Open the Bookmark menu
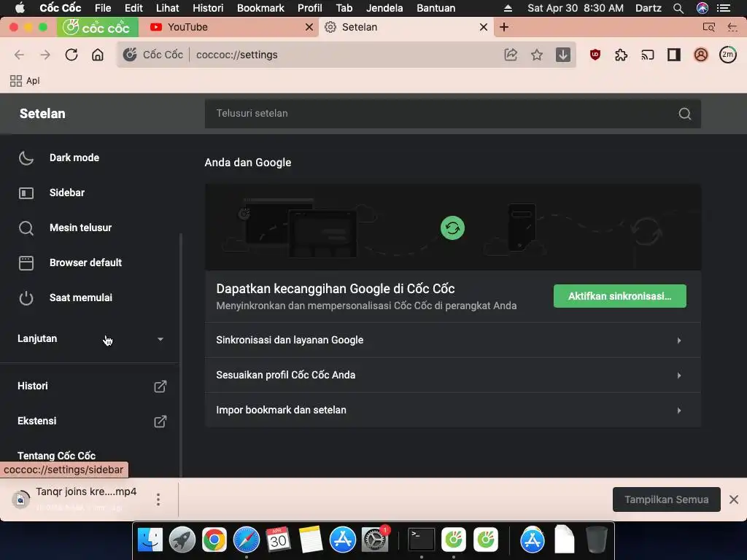Screen dimensions: 747x560 (260, 8)
